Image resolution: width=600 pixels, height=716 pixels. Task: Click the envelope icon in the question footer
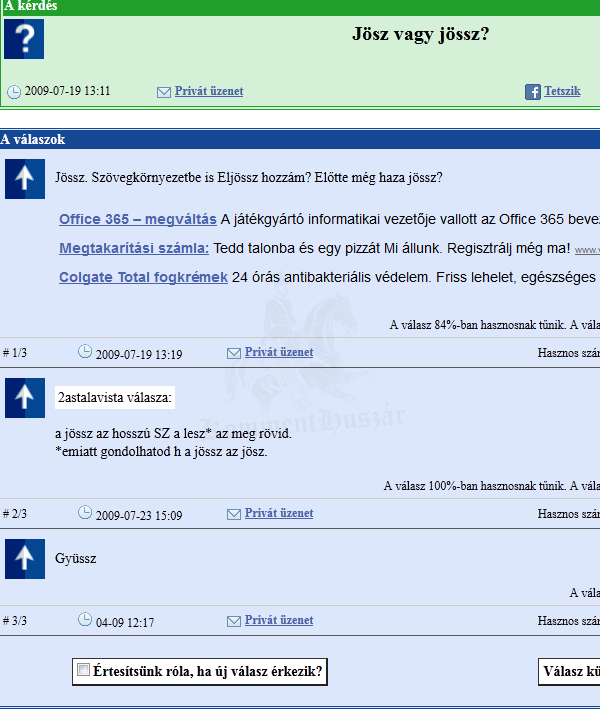tap(164, 92)
